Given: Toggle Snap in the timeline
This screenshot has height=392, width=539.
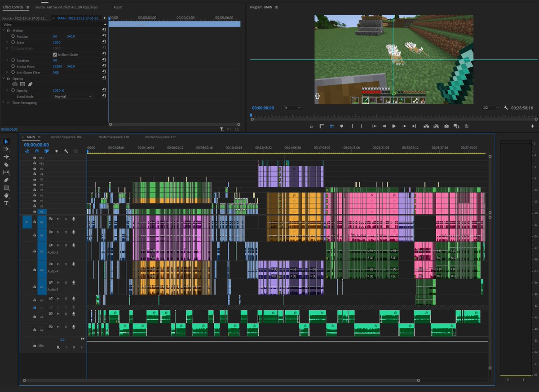Looking at the screenshot, I should click(x=37, y=151).
